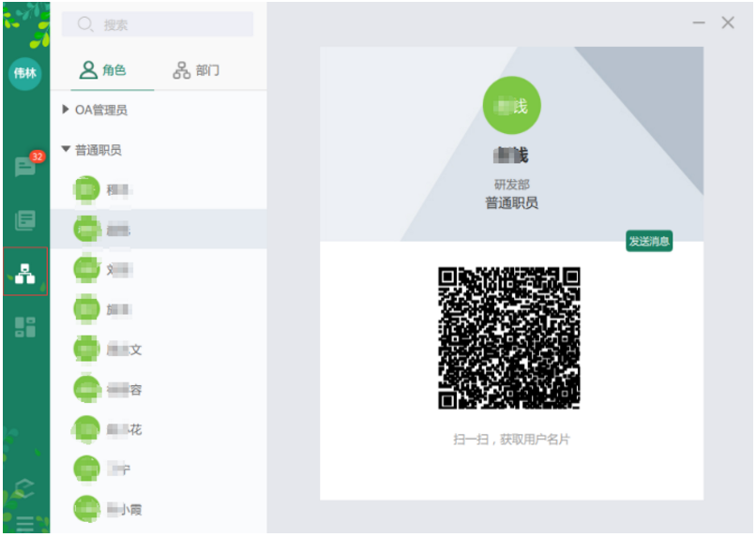Open messages with 32 unread badge
This screenshot has width=756, height=537.
coord(25,167)
